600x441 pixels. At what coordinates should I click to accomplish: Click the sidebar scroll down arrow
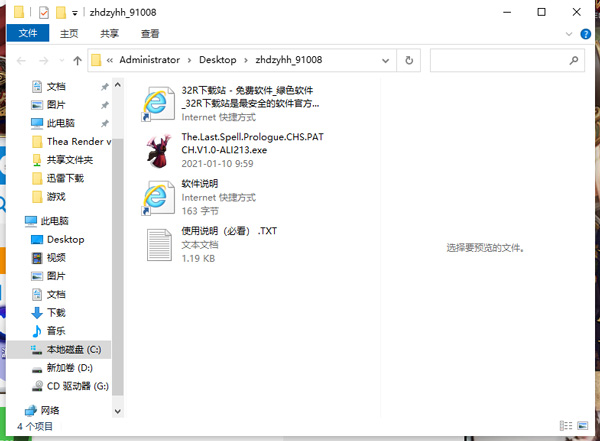[x=117, y=412]
